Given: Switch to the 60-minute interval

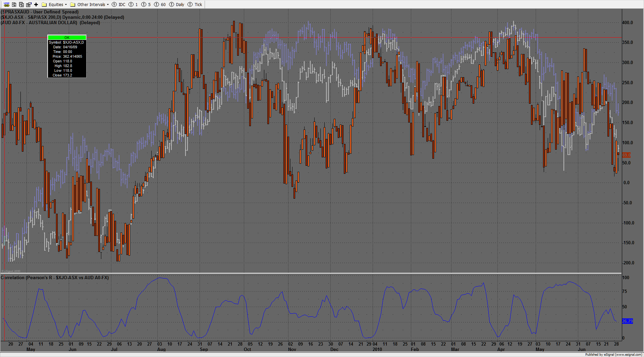Looking at the screenshot, I should click(163, 5).
